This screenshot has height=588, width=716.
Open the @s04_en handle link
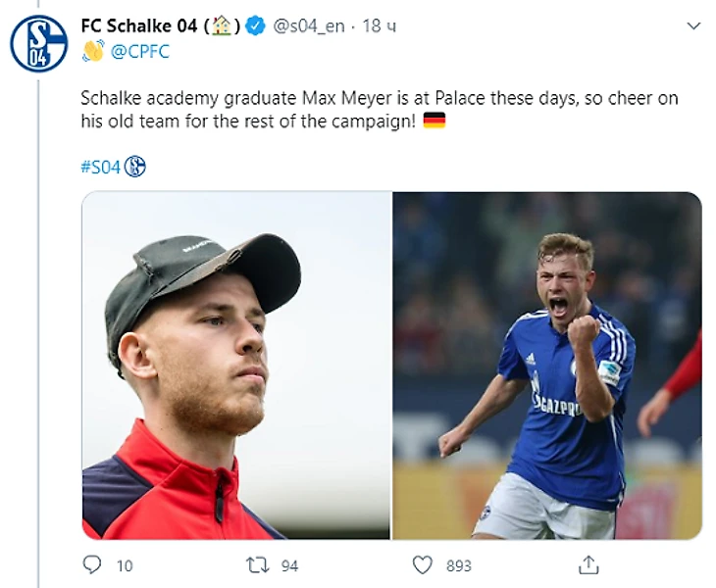tap(308, 26)
